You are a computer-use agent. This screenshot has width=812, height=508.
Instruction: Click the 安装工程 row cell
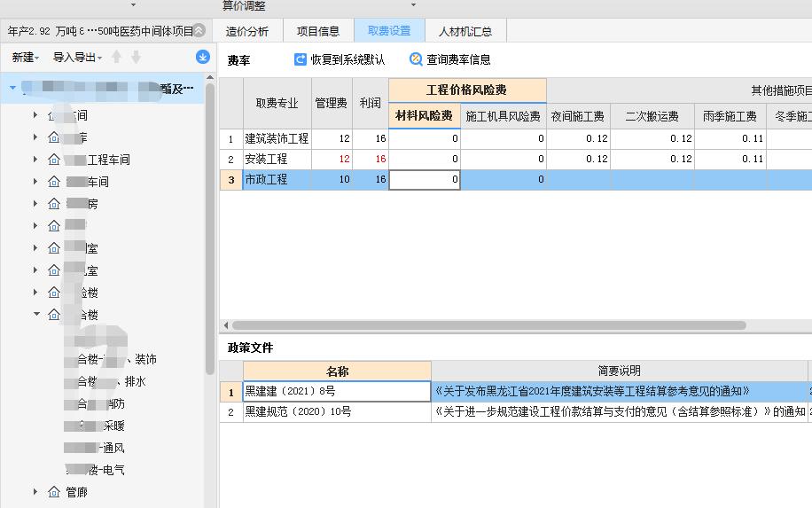277,159
